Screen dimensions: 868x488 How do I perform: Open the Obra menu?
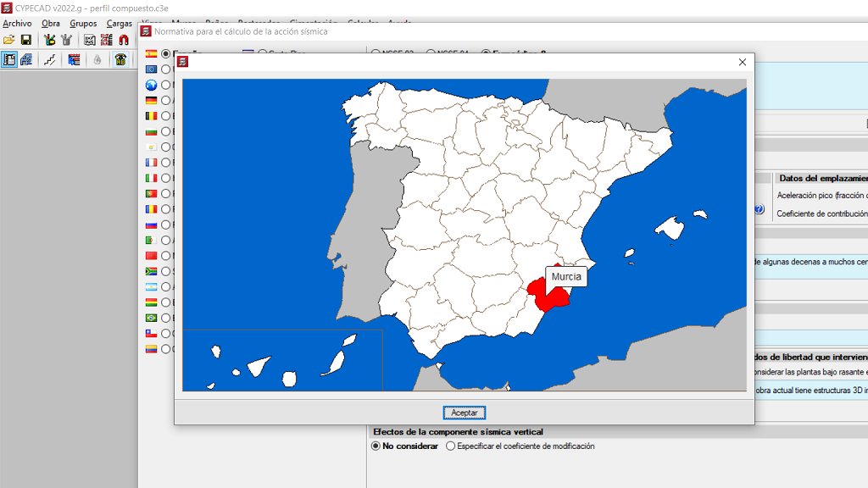coord(51,24)
